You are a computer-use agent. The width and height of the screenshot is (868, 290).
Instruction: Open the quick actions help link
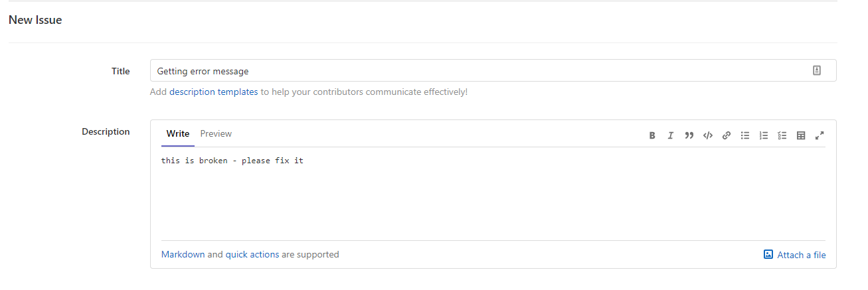(x=252, y=254)
